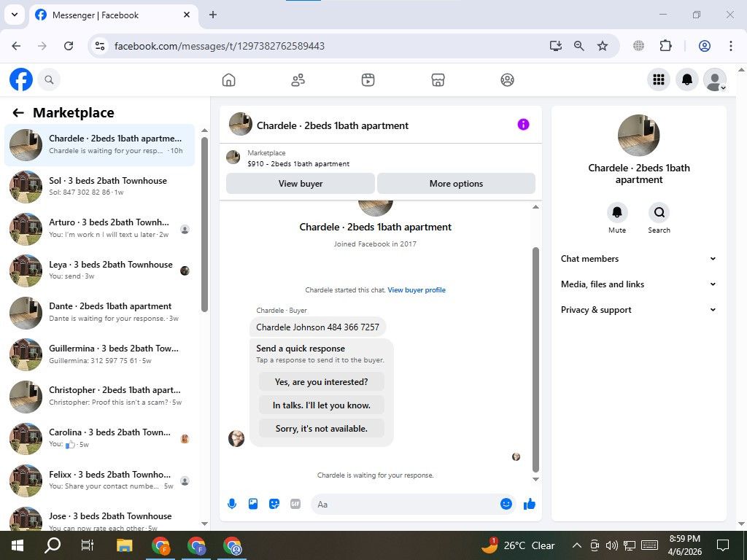Image resolution: width=747 pixels, height=560 pixels.
Task: Click the install app icon in address bar
Action: pyautogui.click(x=555, y=46)
